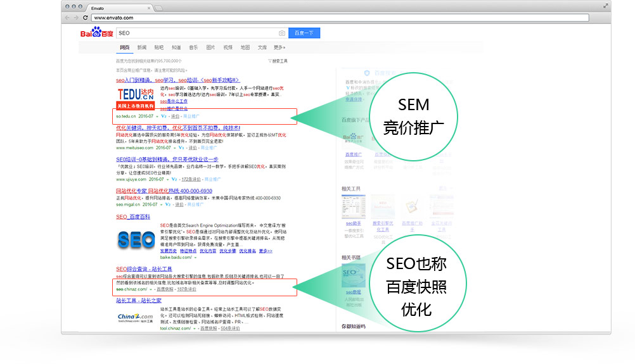The width and height of the screenshot is (635, 364).
Task: Open the 百度推广 sidebar link
Action: point(354,154)
